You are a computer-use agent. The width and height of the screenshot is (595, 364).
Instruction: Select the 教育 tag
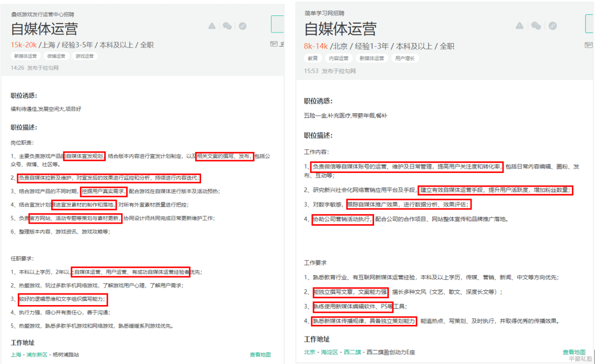click(x=313, y=58)
